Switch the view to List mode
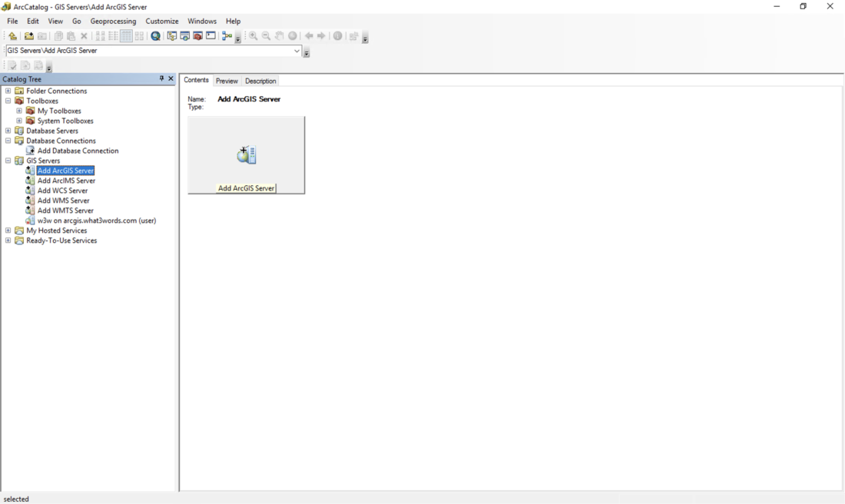This screenshot has width=845, height=504. click(113, 36)
